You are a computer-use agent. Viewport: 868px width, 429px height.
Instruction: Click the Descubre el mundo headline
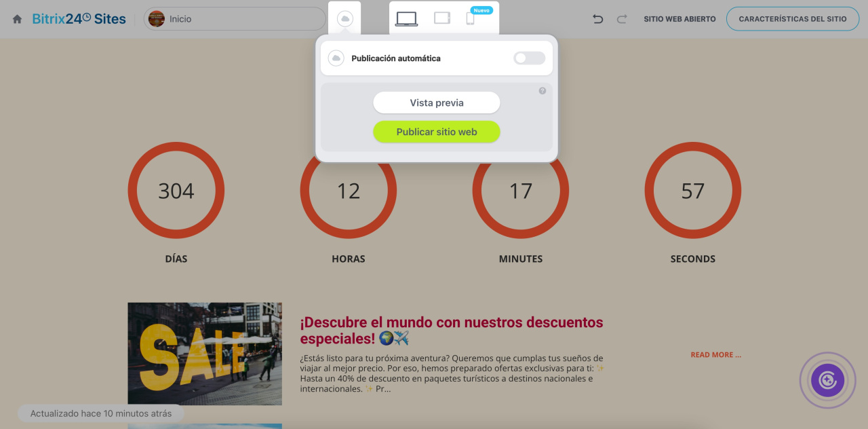(452, 330)
